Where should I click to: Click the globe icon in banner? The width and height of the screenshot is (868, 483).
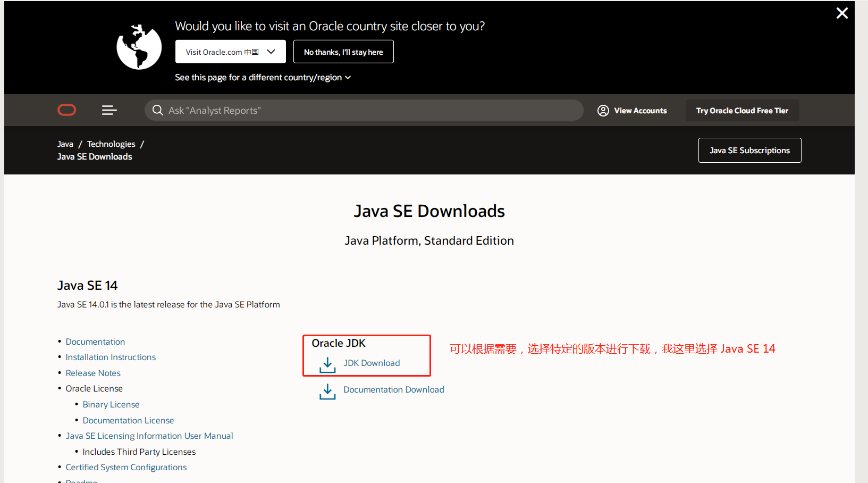click(x=139, y=47)
